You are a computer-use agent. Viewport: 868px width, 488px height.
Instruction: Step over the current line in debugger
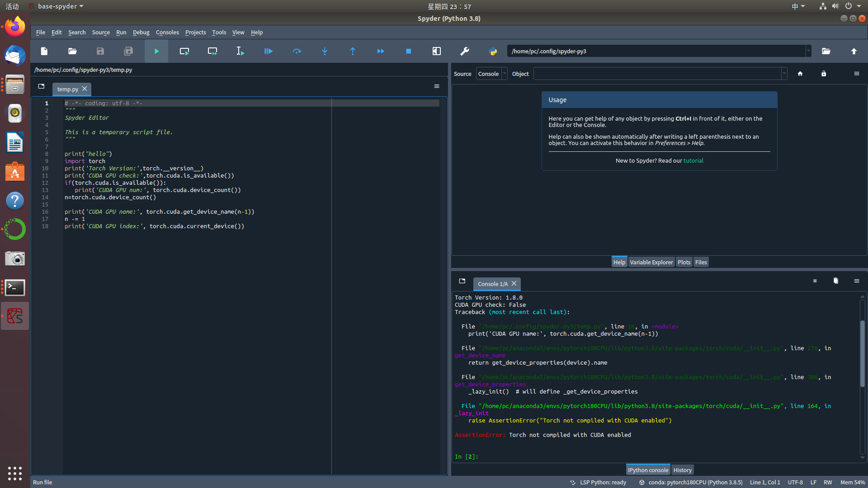(297, 51)
